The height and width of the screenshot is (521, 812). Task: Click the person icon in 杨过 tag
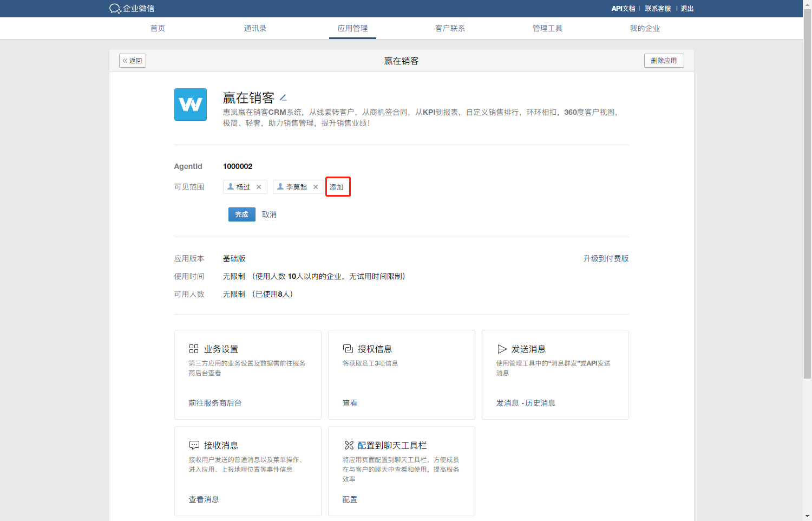(231, 186)
